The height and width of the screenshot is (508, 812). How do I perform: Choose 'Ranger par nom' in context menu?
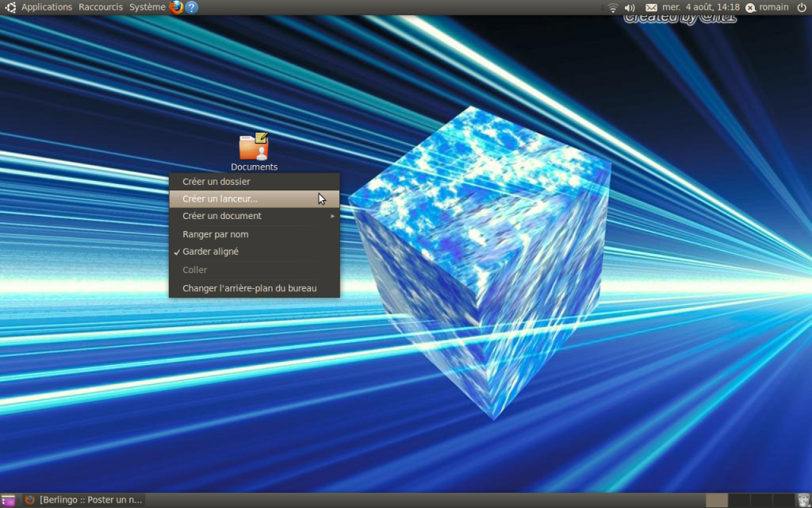tap(255, 234)
